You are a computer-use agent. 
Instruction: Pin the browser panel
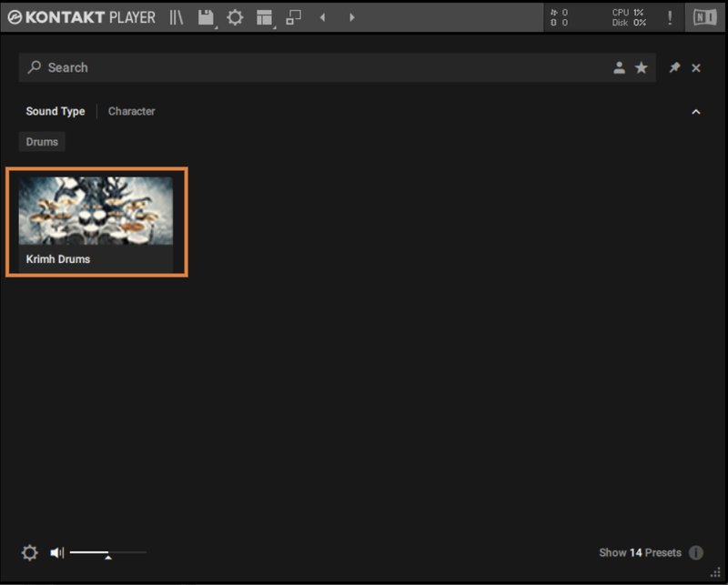click(674, 68)
